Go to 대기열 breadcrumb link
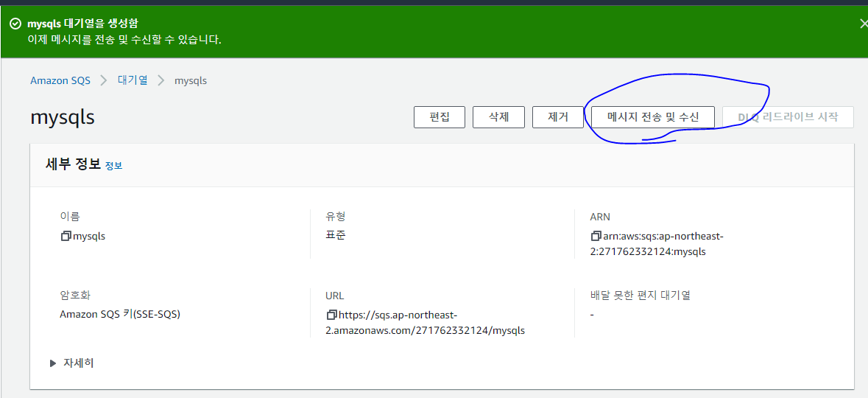The image size is (868, 398). coord(133,80)
